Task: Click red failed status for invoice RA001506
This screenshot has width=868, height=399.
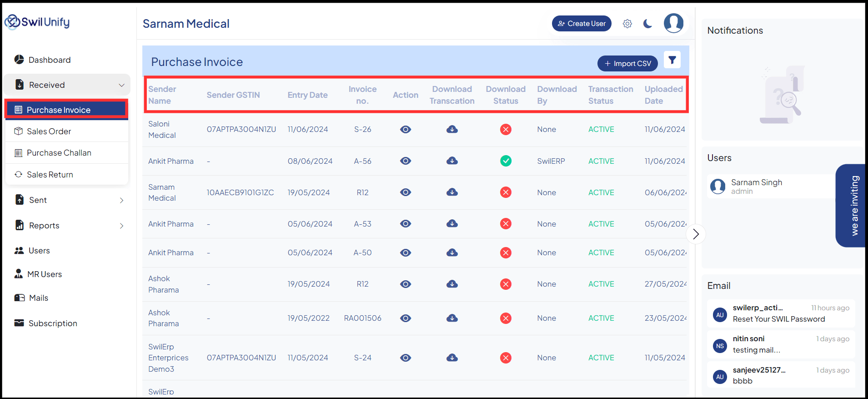Action: 506,318
